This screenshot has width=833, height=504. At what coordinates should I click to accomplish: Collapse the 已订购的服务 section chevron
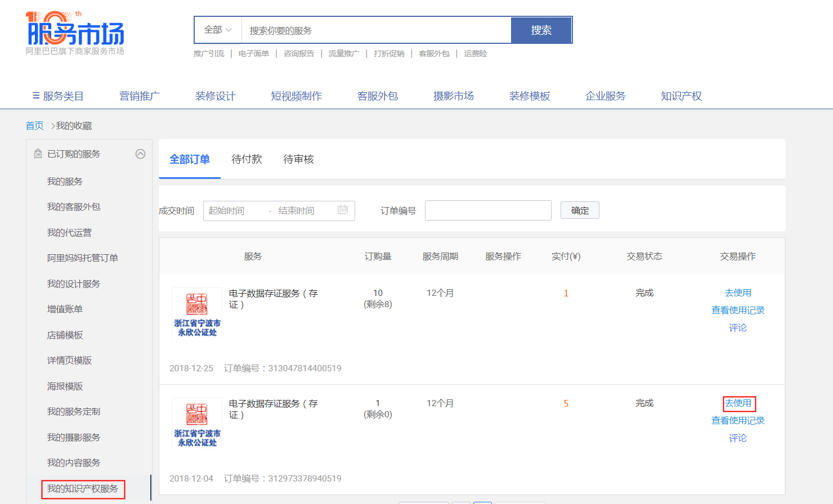pos(141,154)
